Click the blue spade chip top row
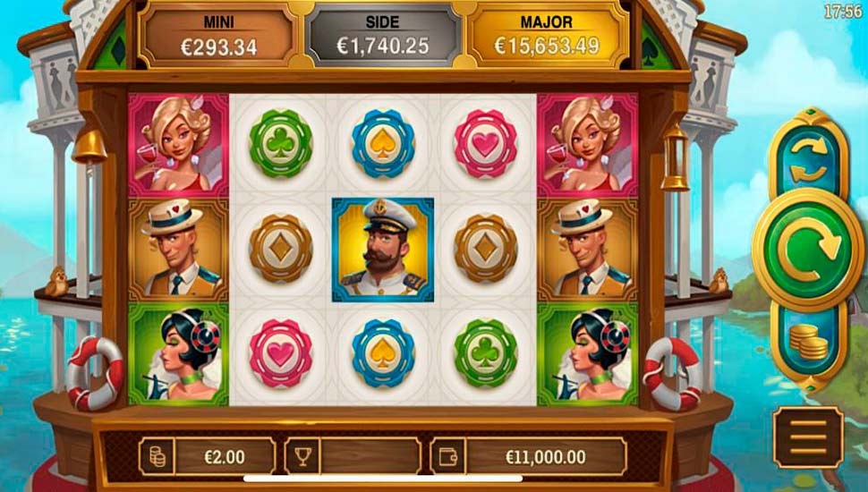 (382, 144)
